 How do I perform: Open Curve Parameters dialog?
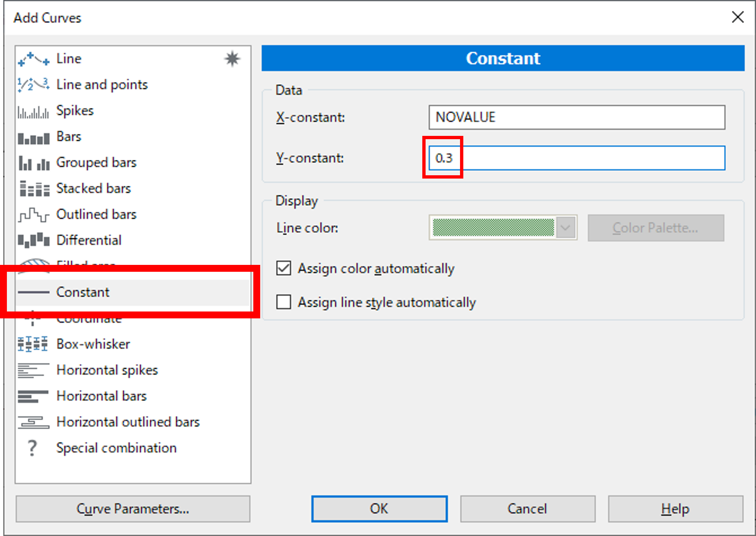(x=133, y=509)
